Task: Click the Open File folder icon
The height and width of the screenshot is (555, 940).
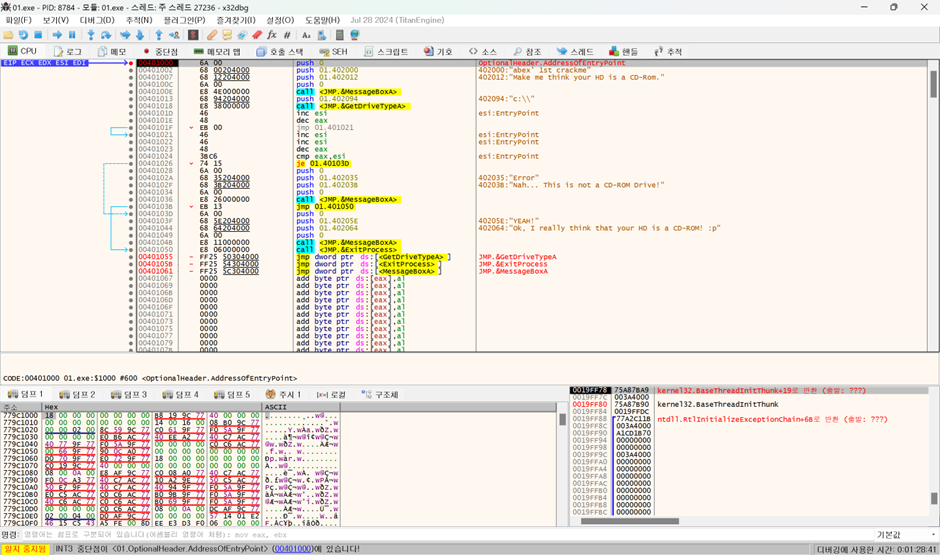Action: 8,35
